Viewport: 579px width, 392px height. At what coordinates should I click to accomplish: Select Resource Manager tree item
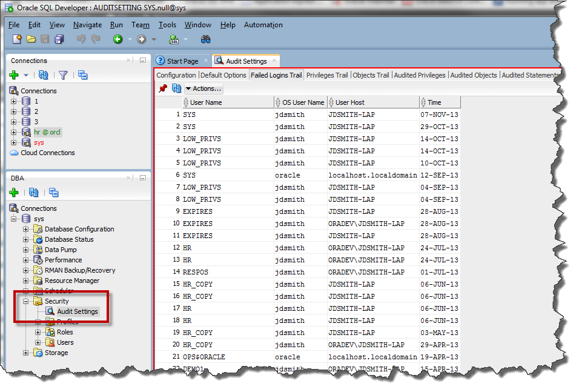[x=72, y=281]
